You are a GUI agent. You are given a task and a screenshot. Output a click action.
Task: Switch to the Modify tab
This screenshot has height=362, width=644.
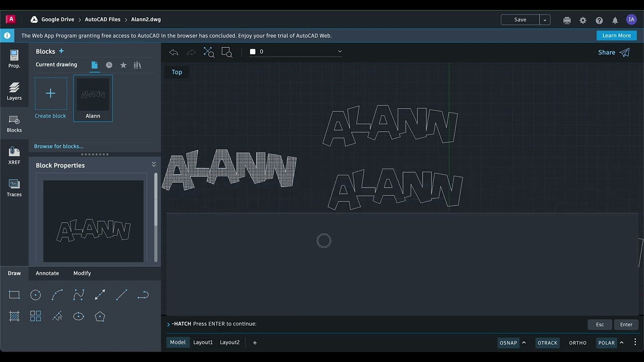82,274
